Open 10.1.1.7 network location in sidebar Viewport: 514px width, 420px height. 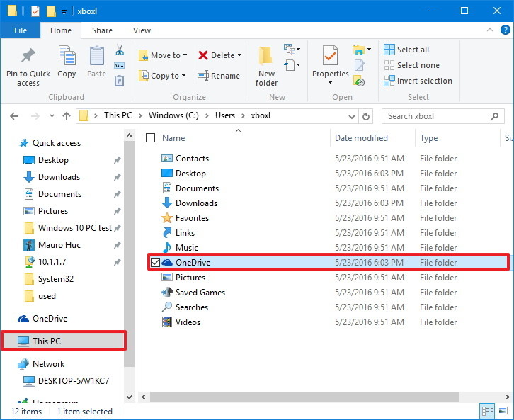click(52, 262)
